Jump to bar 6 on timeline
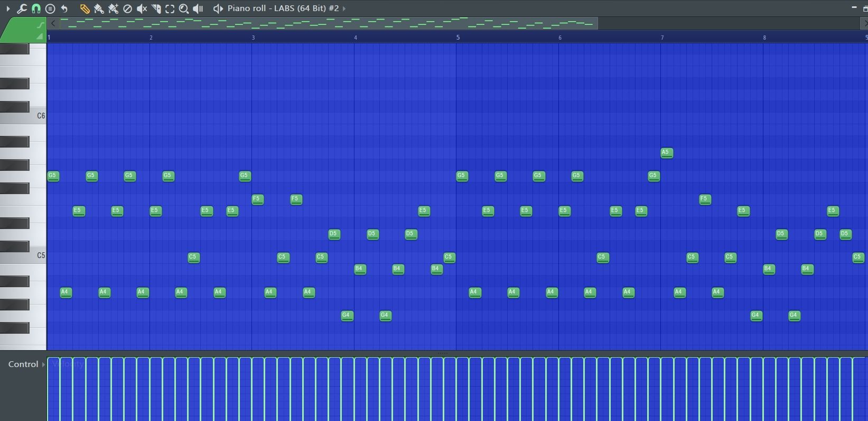Image resolution: width=868 pixels, height=421 pixels. click(x=560, y=38)
